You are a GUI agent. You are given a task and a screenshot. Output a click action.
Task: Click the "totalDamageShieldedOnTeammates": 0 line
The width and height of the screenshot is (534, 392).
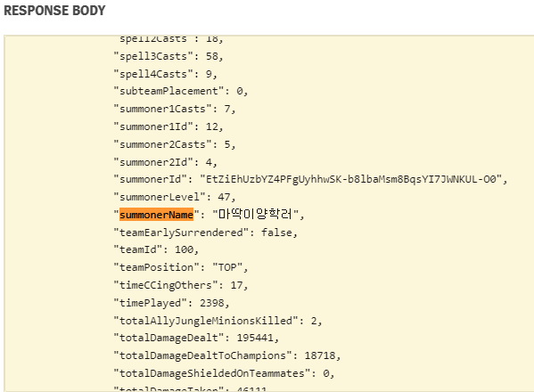[224, 373]
